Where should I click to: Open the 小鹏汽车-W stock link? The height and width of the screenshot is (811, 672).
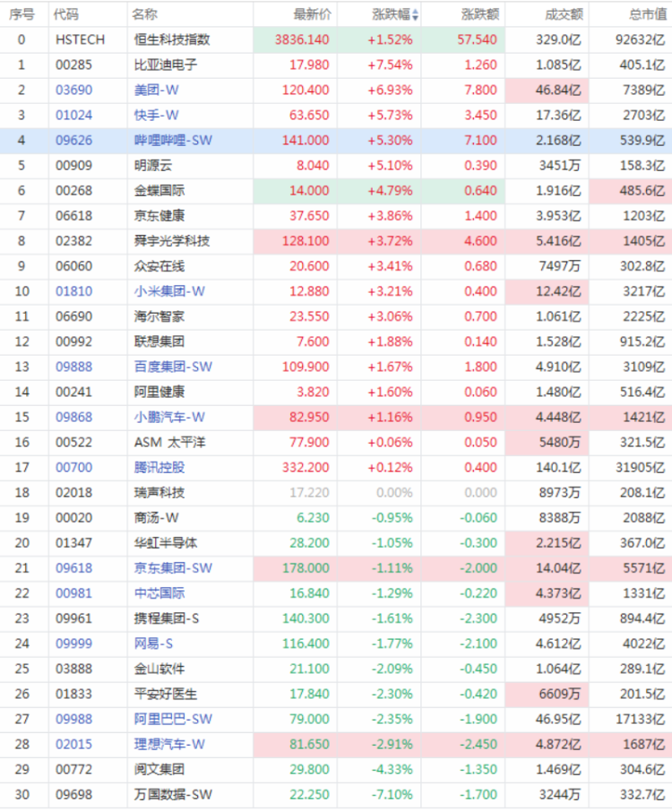[x=169, y=418]
